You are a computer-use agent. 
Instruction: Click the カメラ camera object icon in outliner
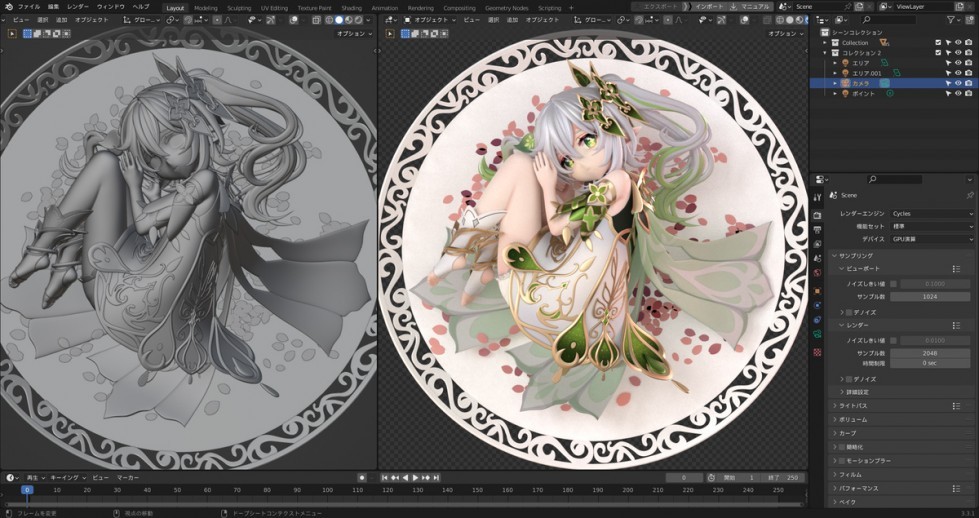(x=845, y=83)
